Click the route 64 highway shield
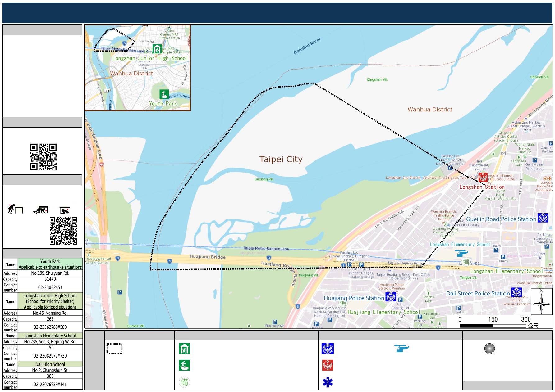Screen dimensions: 555x392 click(102, 164)
